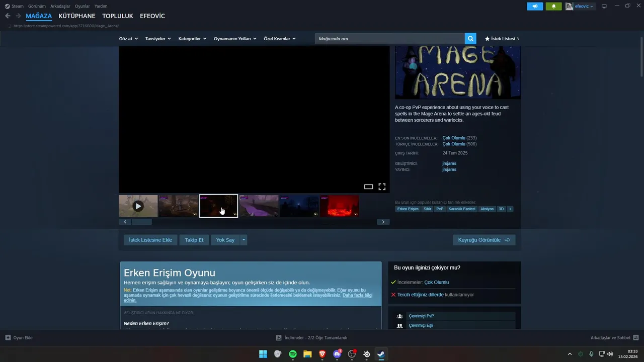Open Tercih ettiğiniz dillerde link
The width and height of the screenshot is (644, 362).
(x=421, y=295)
